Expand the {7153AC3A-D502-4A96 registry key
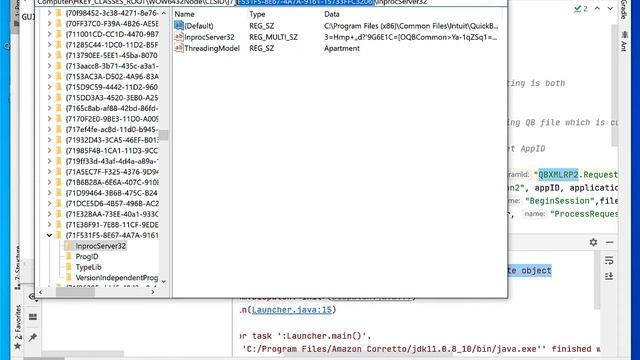The height and width of the screenshot is (360, 640). click(49, 76)
